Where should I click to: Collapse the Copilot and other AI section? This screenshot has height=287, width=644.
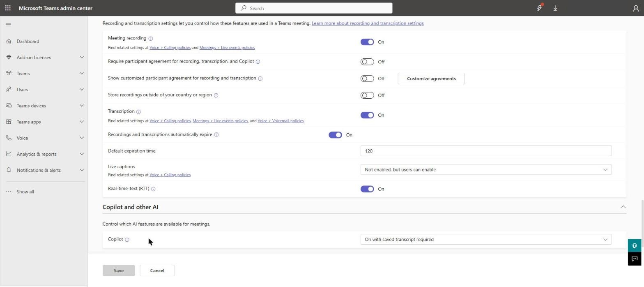click(623, 207)
